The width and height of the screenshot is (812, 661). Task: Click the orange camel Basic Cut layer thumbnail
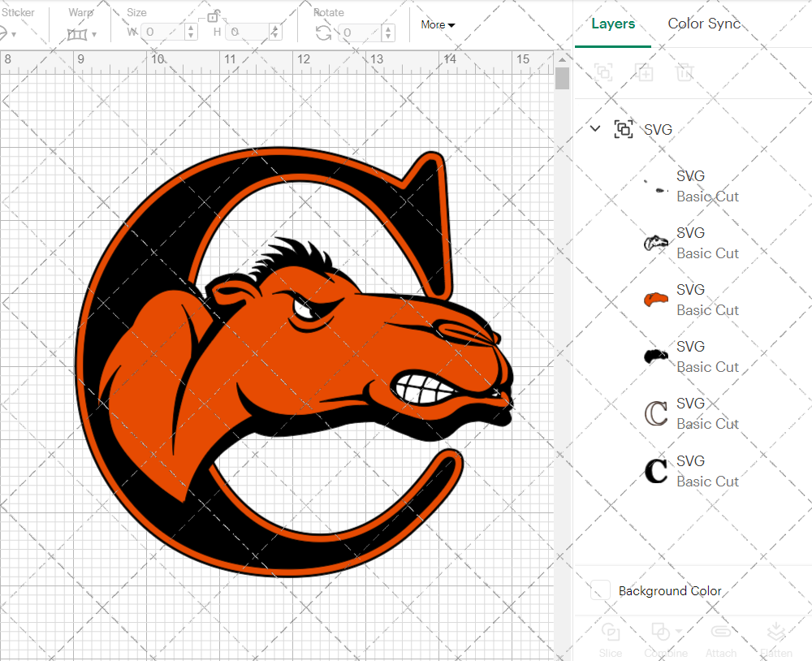(655, 299)
